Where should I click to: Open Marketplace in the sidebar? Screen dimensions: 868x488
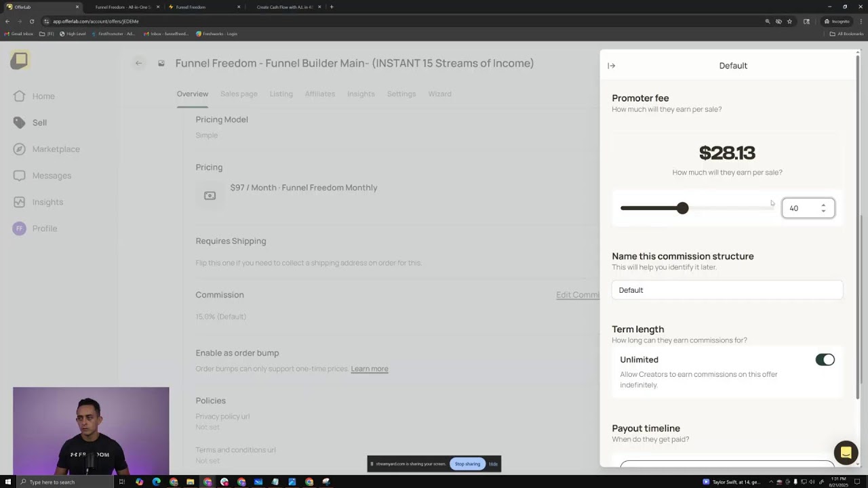click(46, 149)
